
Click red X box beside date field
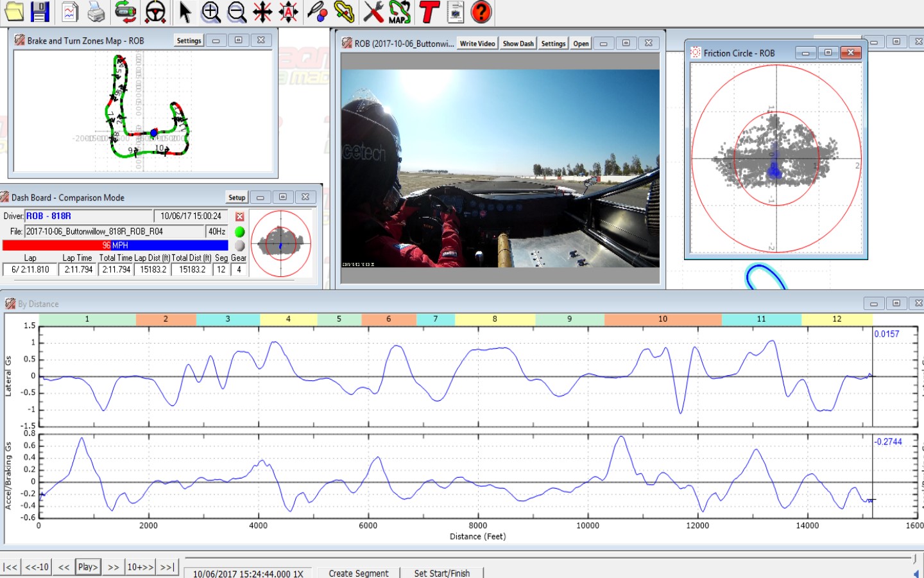click(240, 216)
